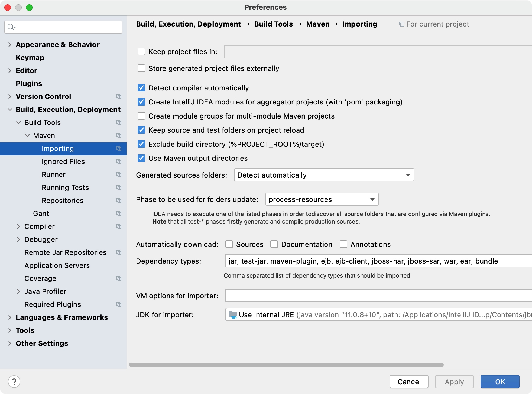Click the help question mark icon
Image resolution: width=532 pixels, height=394 pixels.
[14, 382]
